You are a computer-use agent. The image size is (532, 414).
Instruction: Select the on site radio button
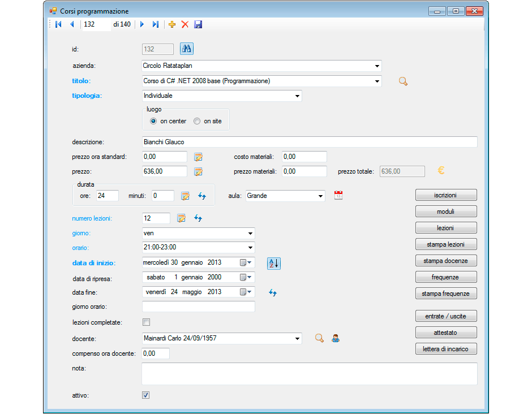click(197, 121)
